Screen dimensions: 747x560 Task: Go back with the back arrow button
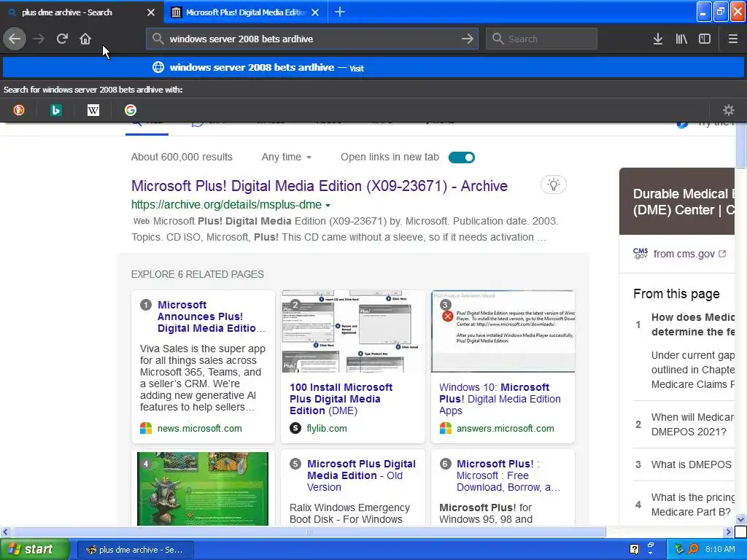pyautogui.click(x=15, y=39)
